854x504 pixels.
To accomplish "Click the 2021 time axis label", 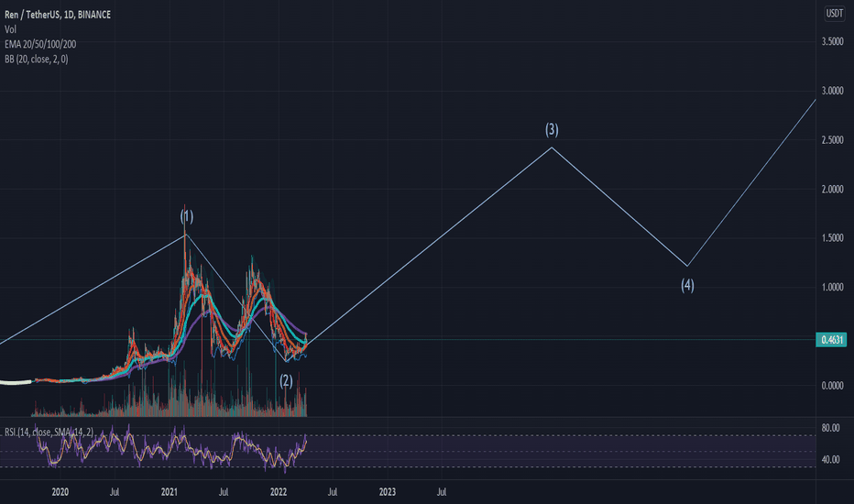I will (x=170, y=492).
